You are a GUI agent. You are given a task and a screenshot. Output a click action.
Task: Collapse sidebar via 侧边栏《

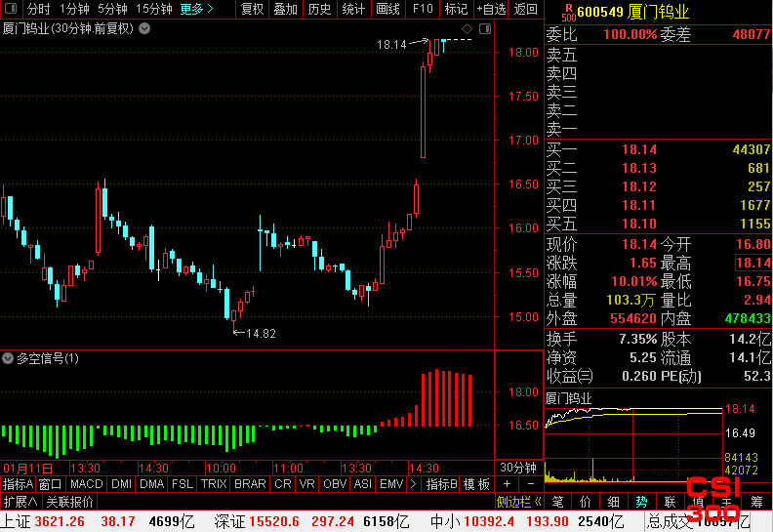[519, 502]
